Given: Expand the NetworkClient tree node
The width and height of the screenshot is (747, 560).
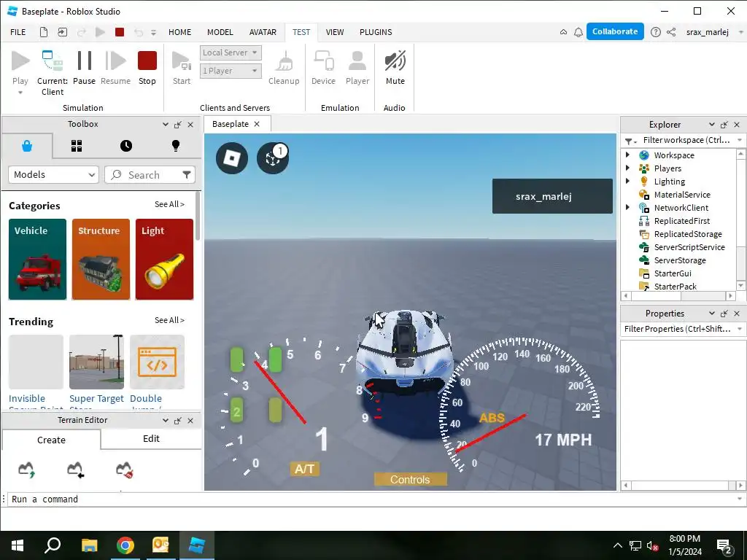Looking at the screenshot, I should point(627,207).
